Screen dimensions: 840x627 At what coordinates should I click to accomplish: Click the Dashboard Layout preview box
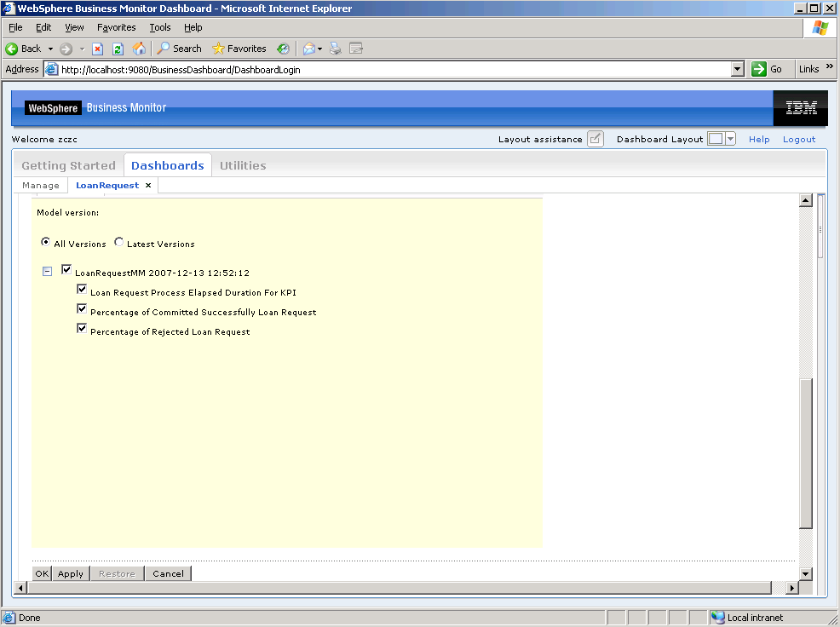point(716,139)
